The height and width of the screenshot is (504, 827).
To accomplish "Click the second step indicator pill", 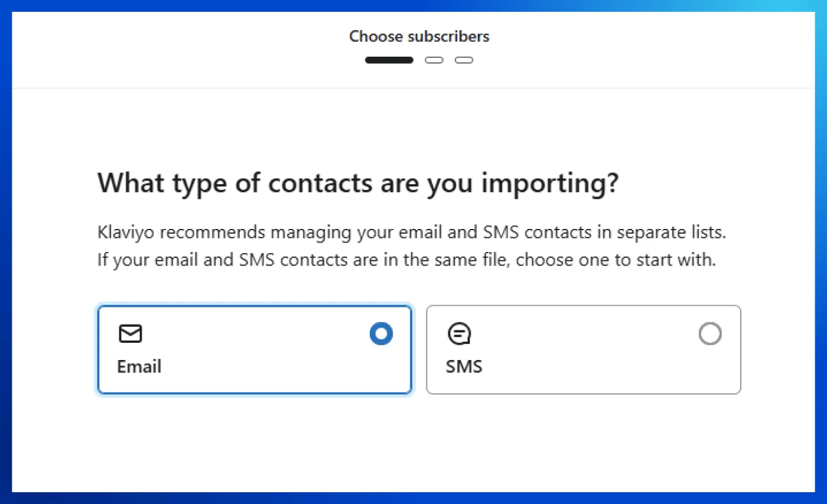I will pos(434,60).
